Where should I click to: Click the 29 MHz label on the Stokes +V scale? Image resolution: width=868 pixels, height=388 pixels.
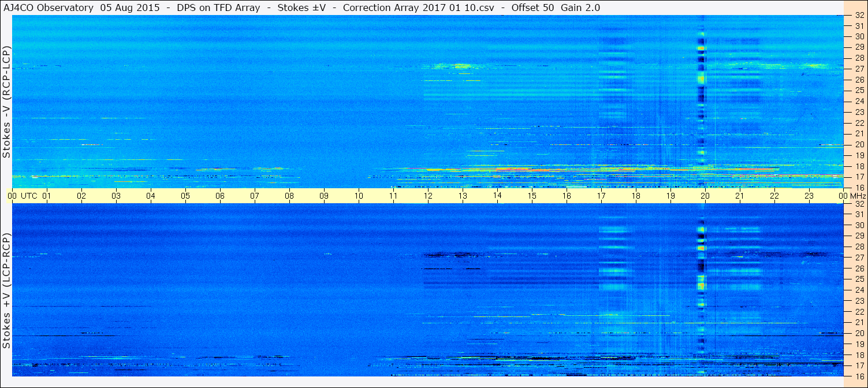[x=859, y=236]
